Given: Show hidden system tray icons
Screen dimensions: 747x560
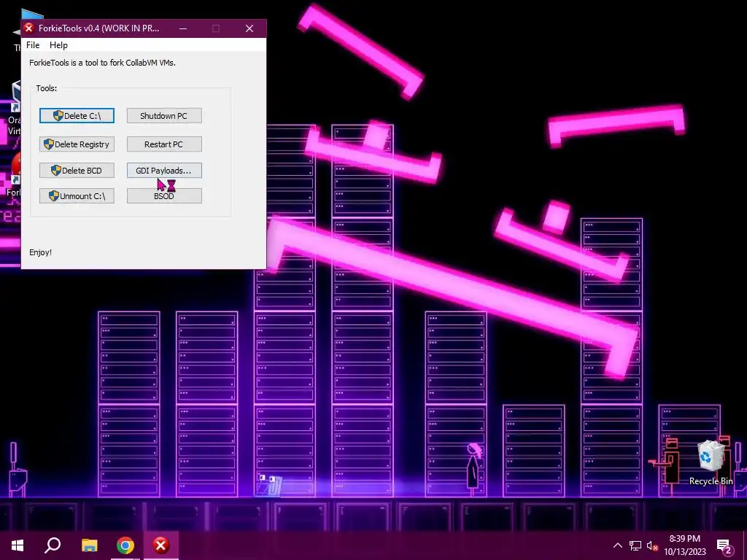Looking at the screenshot, I should [617, 545].
